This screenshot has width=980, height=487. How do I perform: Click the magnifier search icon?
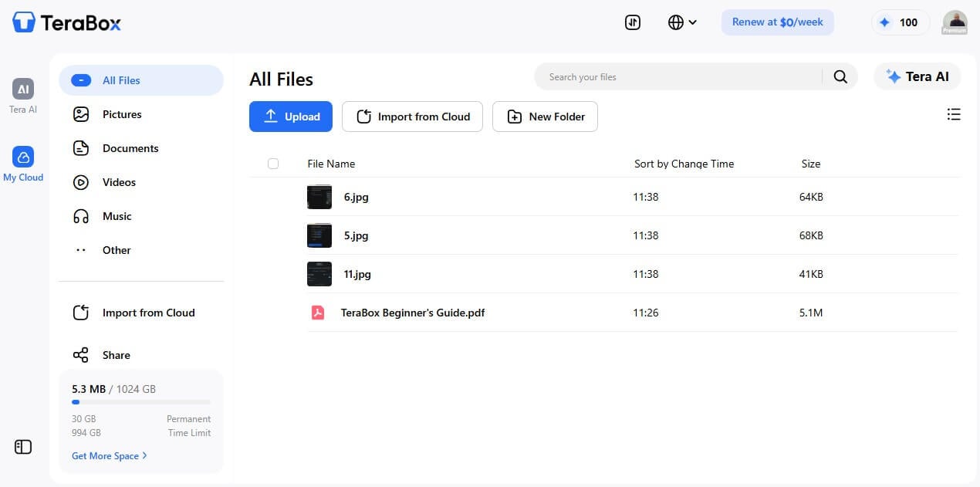840,77
